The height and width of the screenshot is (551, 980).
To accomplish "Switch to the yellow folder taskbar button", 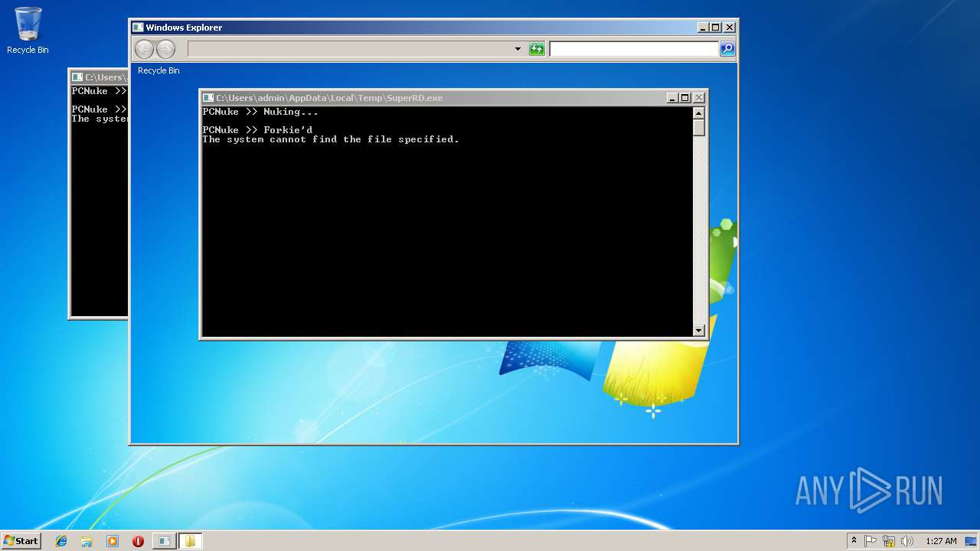I will (190, 541).
